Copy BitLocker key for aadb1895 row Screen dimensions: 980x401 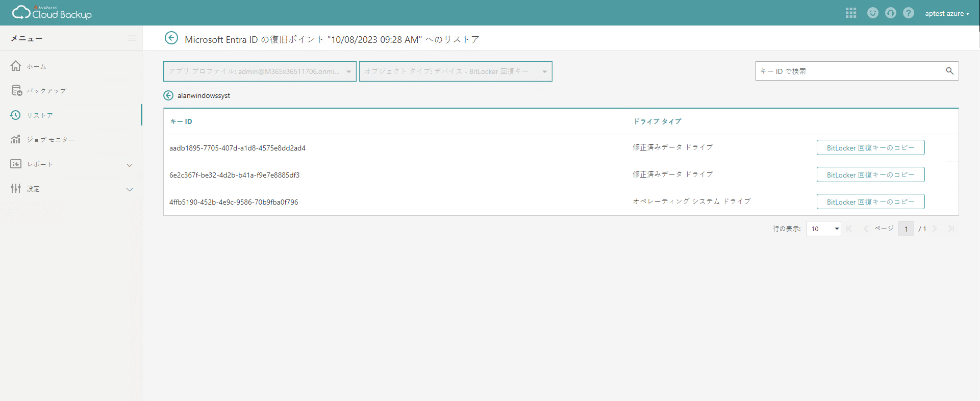(x=870, y=147)
